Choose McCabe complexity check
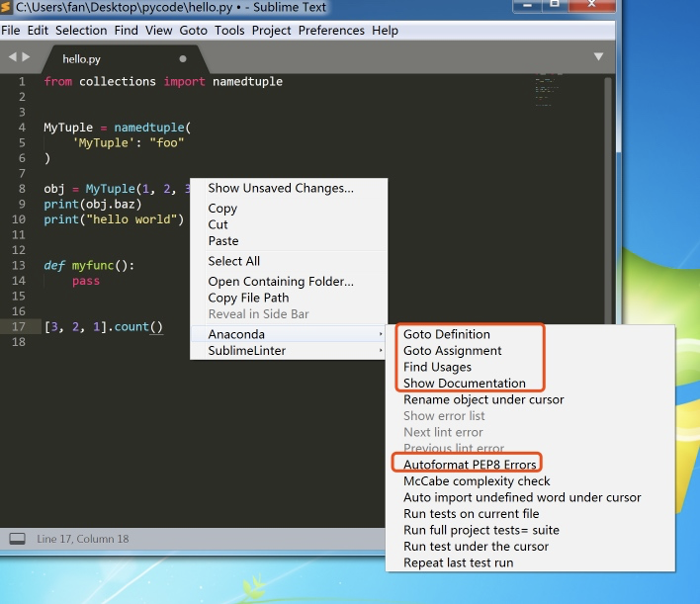 click(x=530, y=481)
